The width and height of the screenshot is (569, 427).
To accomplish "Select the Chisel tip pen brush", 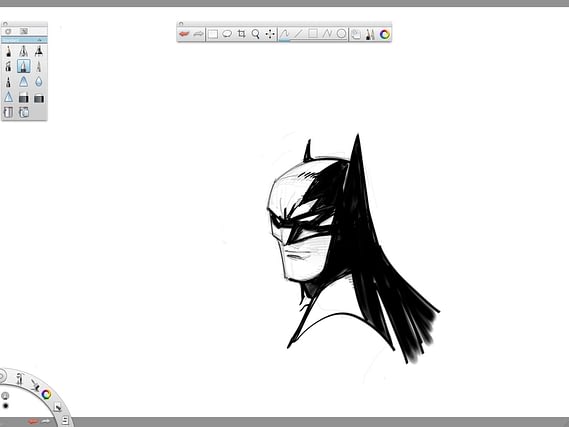I will point(8,66).
